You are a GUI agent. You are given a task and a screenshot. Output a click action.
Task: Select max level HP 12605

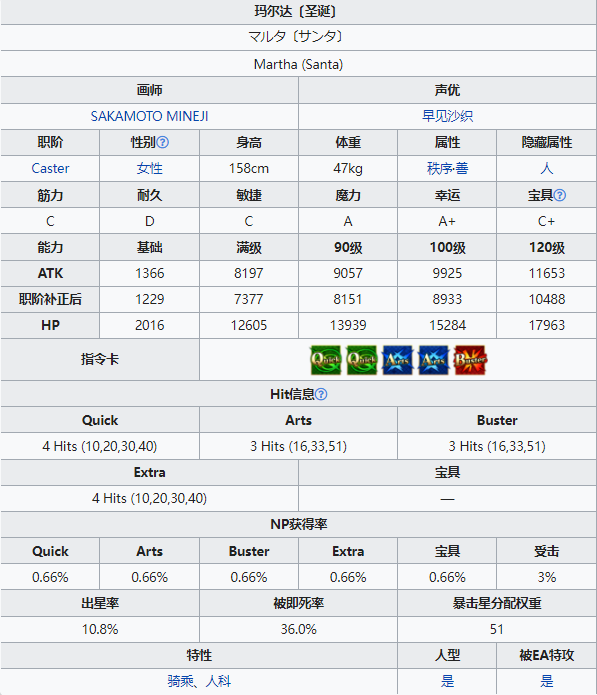(x=249, y=325)
